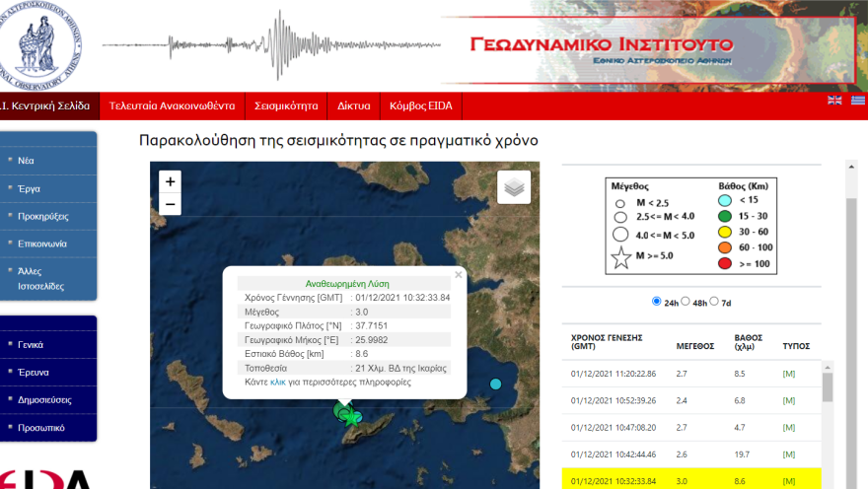Select the 24h time range
The width and height of the screenshot is (868, 489).
657,302
